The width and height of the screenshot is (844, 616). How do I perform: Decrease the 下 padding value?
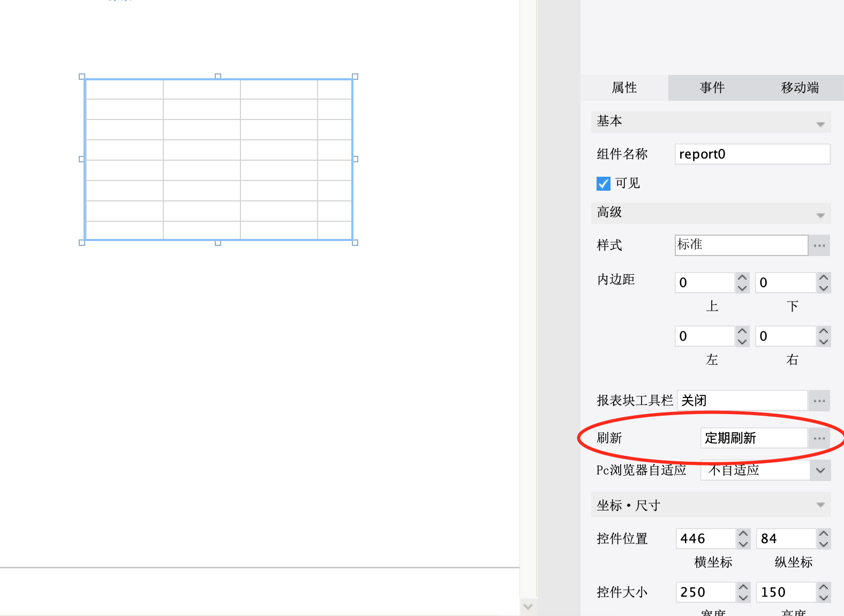(x=824, y=288)
